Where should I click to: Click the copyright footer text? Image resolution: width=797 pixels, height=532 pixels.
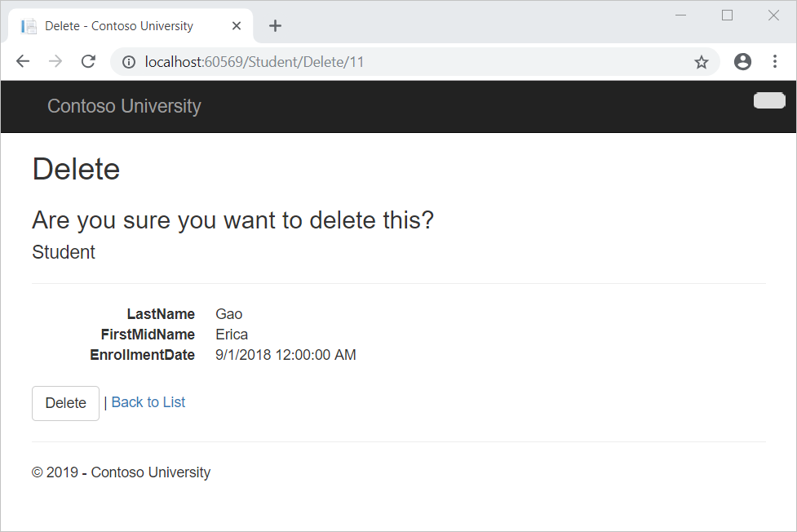point(121,472)
